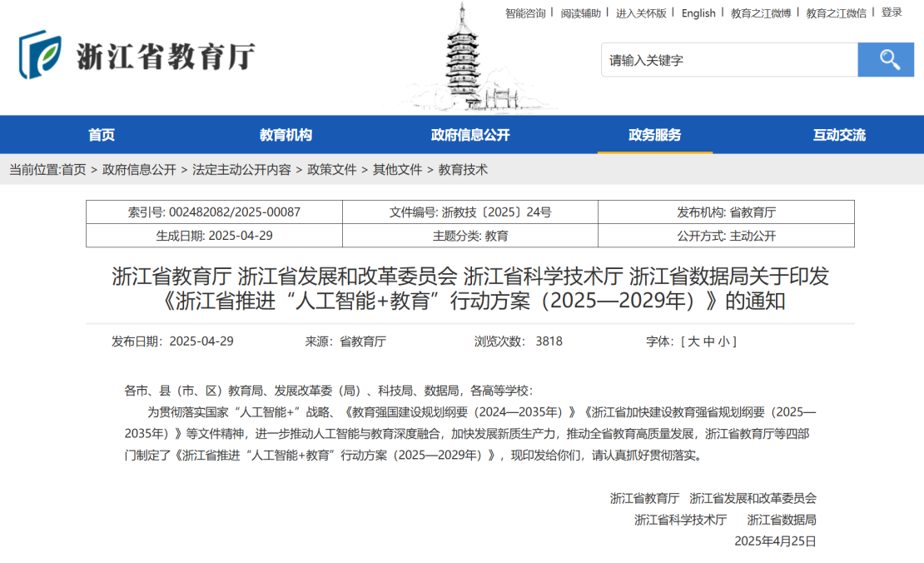Open 教育之江微信 link
This screenshot has height=563, width=924.
836,13
